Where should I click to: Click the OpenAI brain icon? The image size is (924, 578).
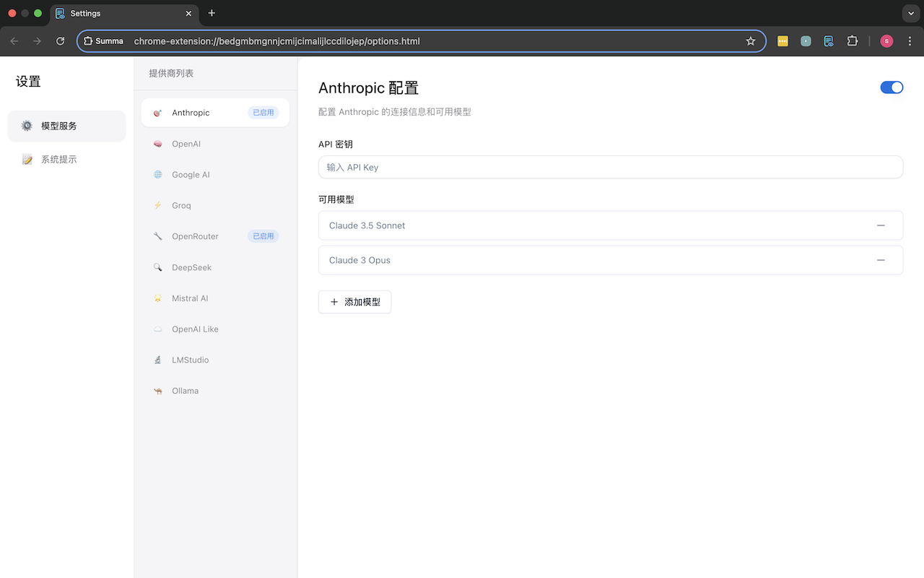[x=157, y=144]
